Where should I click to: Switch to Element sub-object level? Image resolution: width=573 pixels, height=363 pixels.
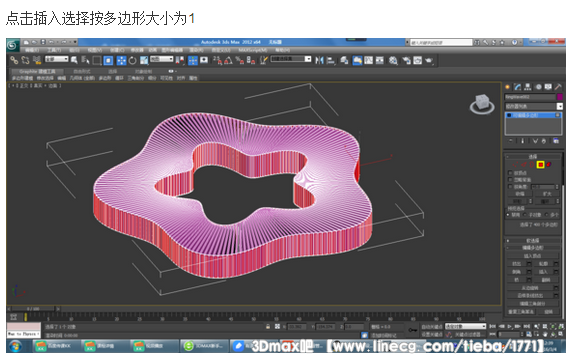pyautogui.click(x=549, y=165)
